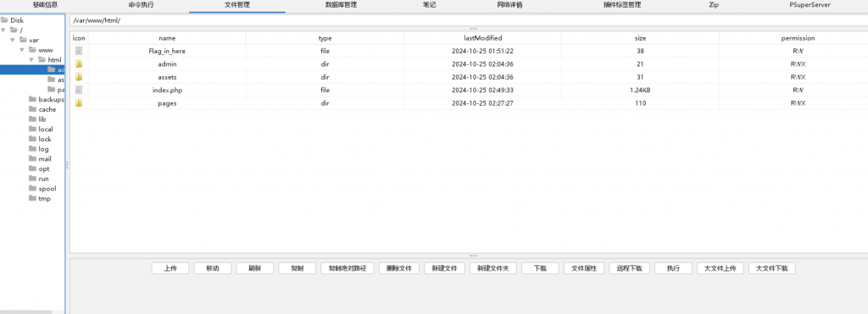Collapse the var node in the tree
The image size is (868, 314).
point(12,40)
